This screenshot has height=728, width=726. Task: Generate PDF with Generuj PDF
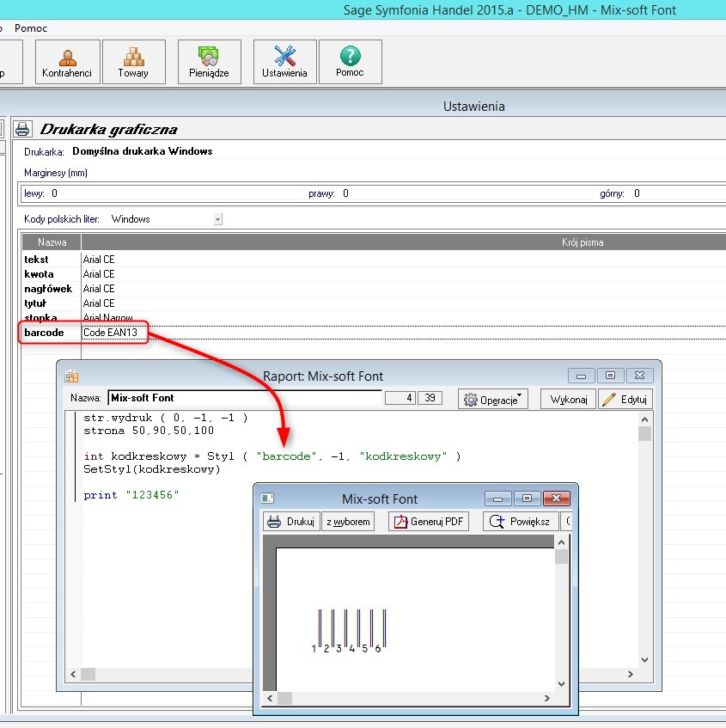(429, 522)
